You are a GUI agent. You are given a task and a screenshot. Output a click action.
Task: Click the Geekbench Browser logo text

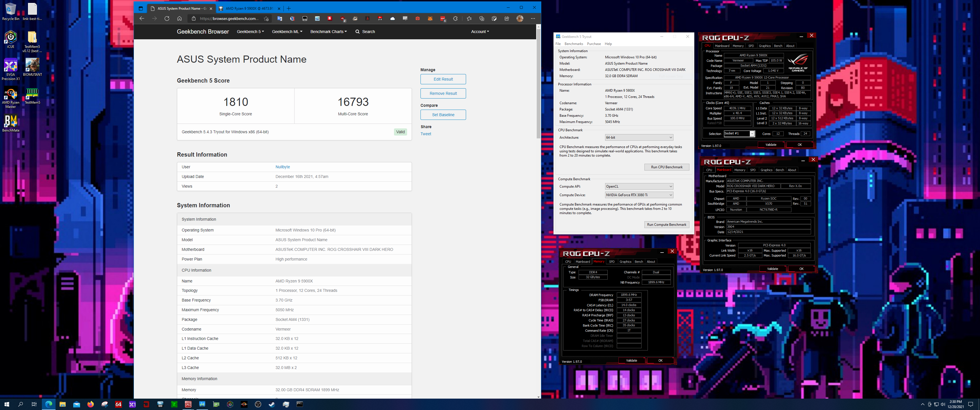[x=203, y=32]
